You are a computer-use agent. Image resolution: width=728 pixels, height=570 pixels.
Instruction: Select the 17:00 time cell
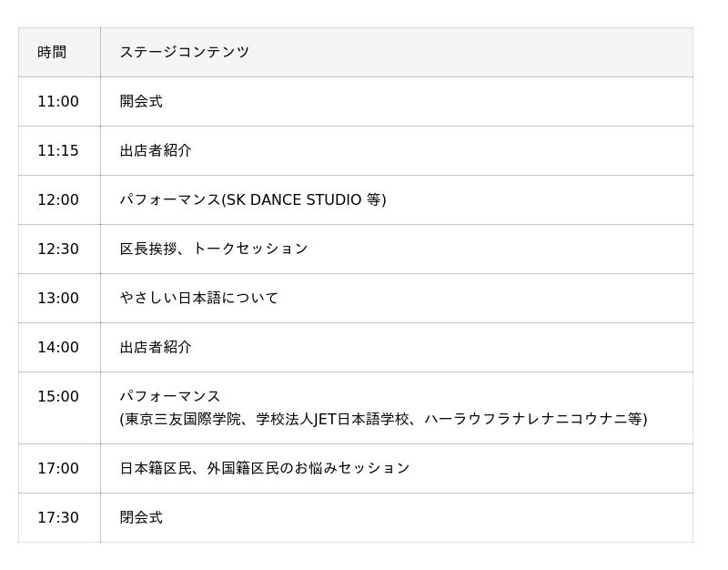click(x=58, y=469)
